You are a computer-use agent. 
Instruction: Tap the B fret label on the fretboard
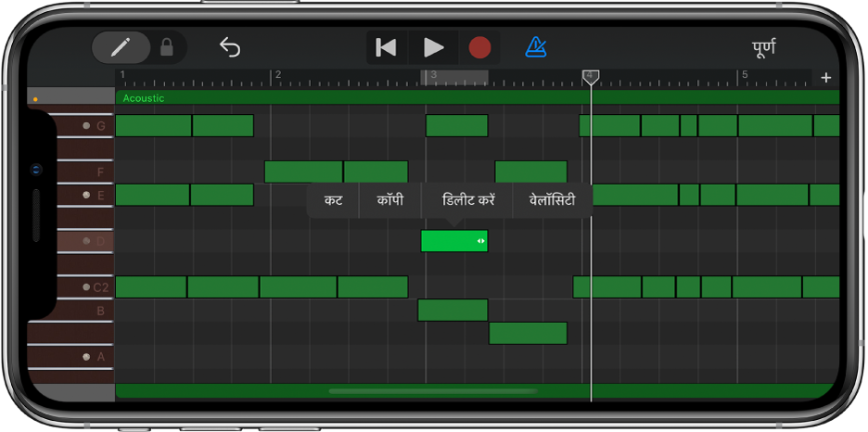click(100, 311)
